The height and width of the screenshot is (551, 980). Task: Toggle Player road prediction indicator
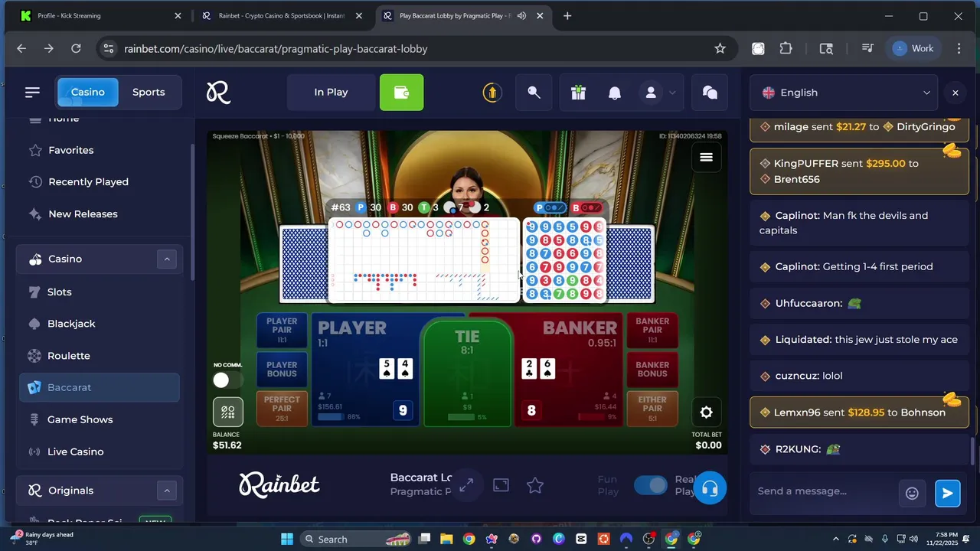551,207
